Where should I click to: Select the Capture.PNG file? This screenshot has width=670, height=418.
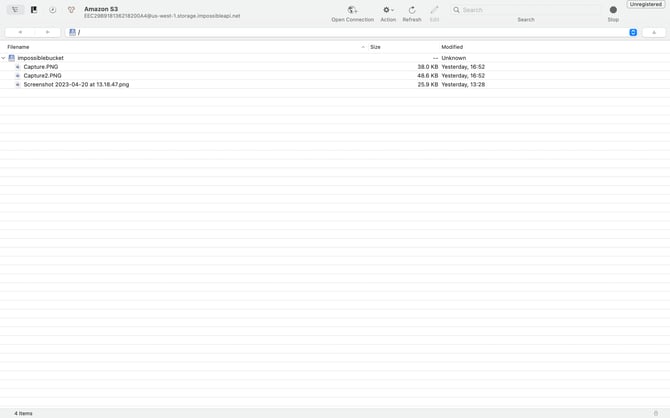[x=41, y=67]
